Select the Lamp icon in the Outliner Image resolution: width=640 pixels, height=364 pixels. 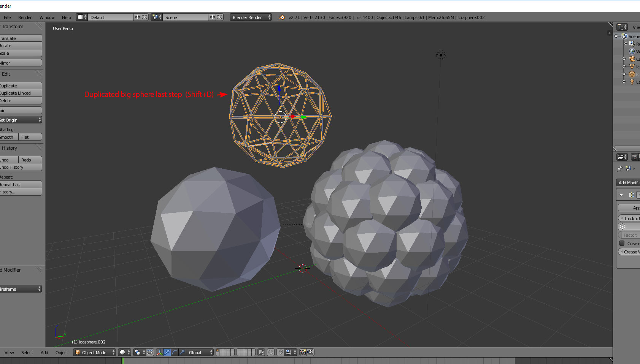[x=632, y=82]
